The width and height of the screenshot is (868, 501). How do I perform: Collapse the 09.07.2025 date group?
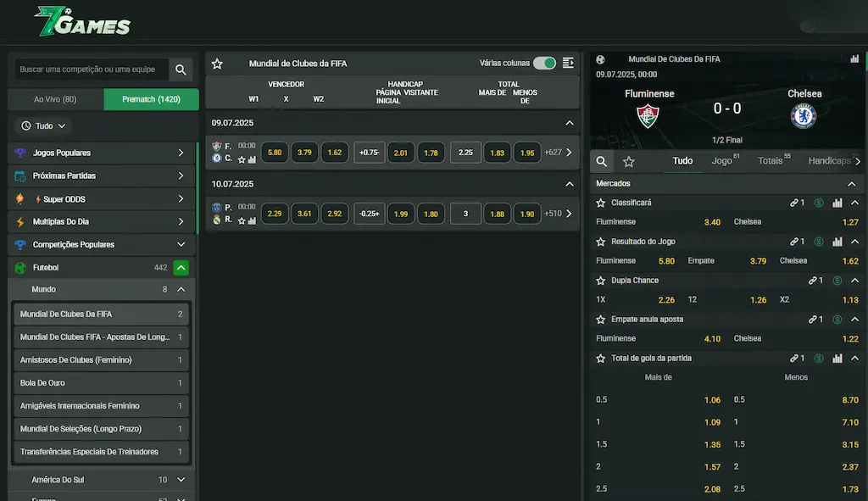click(x=569, y=123)
